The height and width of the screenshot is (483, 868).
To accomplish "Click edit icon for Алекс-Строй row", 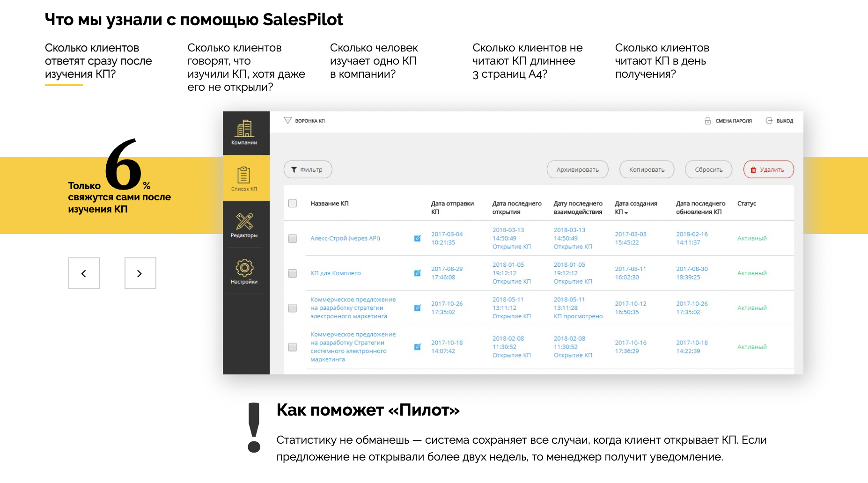I will click(417, 238).
